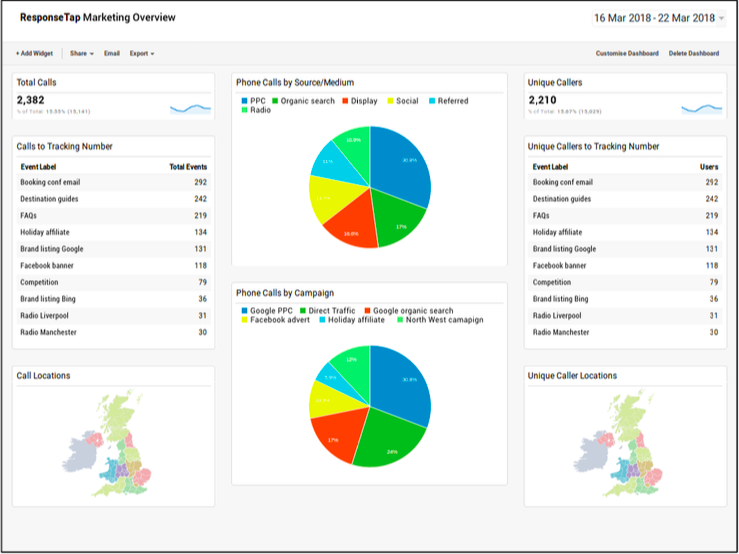Viewport: 739px width, 554px height.
Task: Click the Unique Callers widget title
Action: 555,83
